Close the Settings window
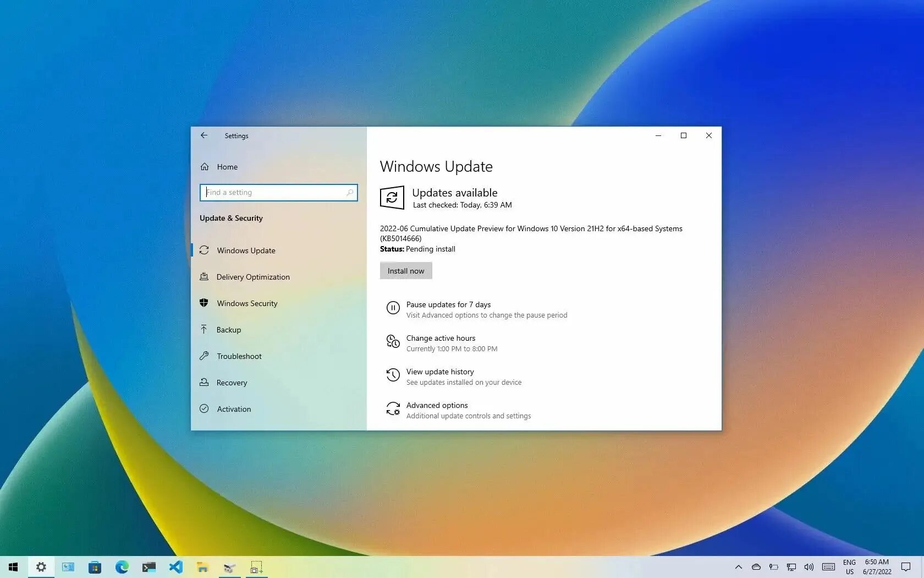924x578 pixels. [x=709, y=135]
